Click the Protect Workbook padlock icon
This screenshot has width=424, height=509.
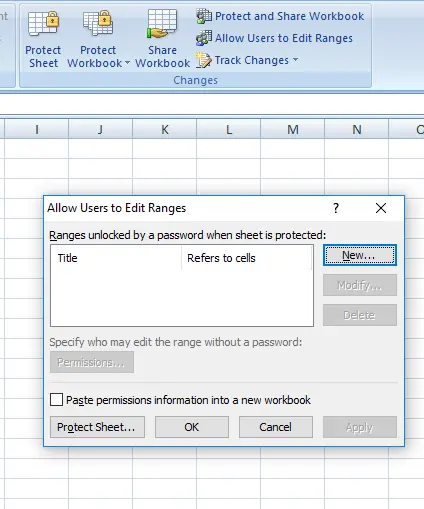(x=98, y=23)
